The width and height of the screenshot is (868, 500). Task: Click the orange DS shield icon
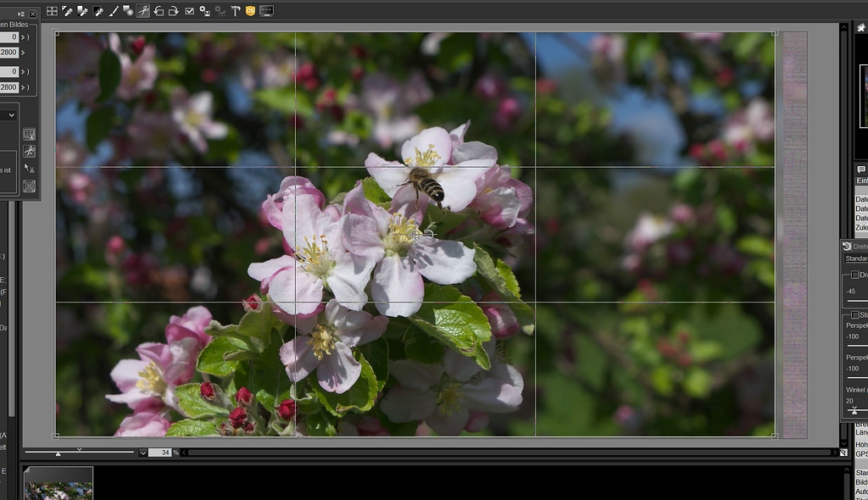pos(250,11)
